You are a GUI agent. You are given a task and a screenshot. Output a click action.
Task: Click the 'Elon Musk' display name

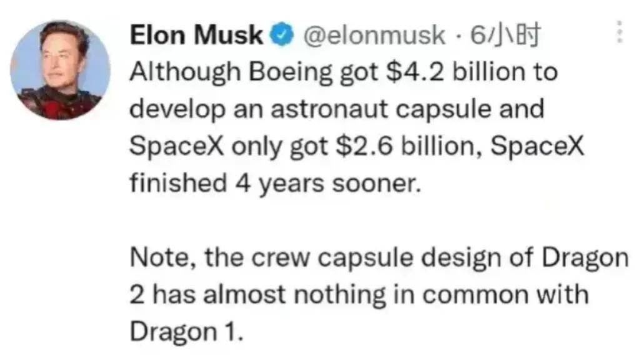(196, 36)
